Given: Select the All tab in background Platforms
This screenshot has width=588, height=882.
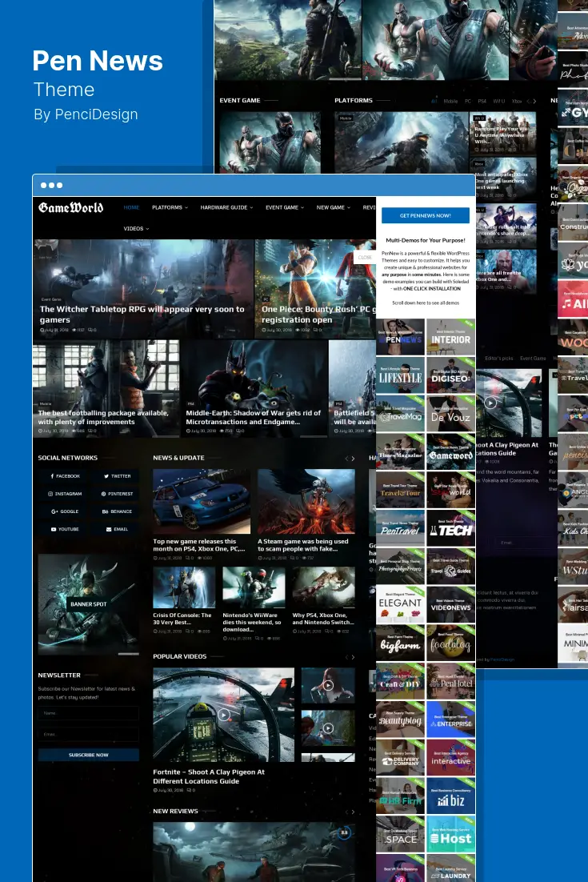Looking at the screenshot, I should pos(434,102).
